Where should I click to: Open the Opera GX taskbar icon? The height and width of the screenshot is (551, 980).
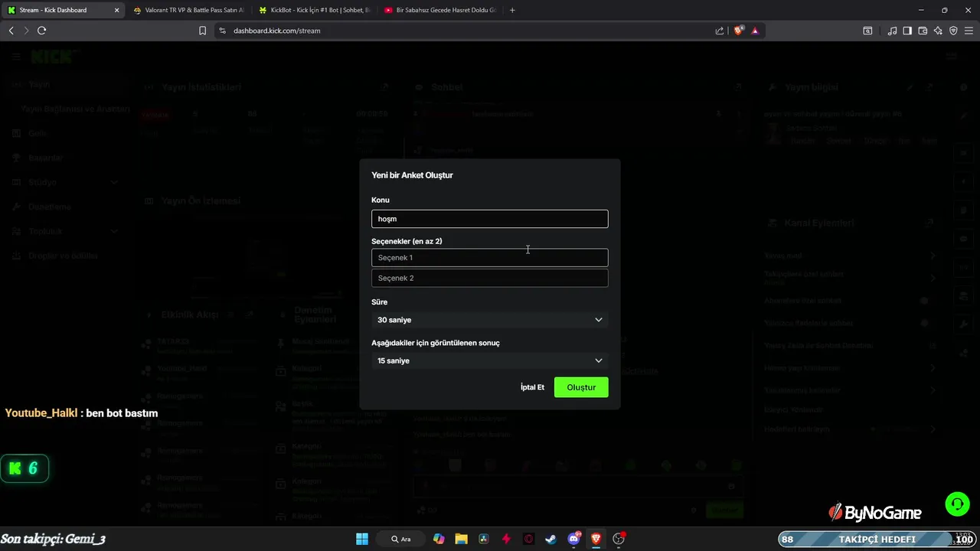click(528, 539)
